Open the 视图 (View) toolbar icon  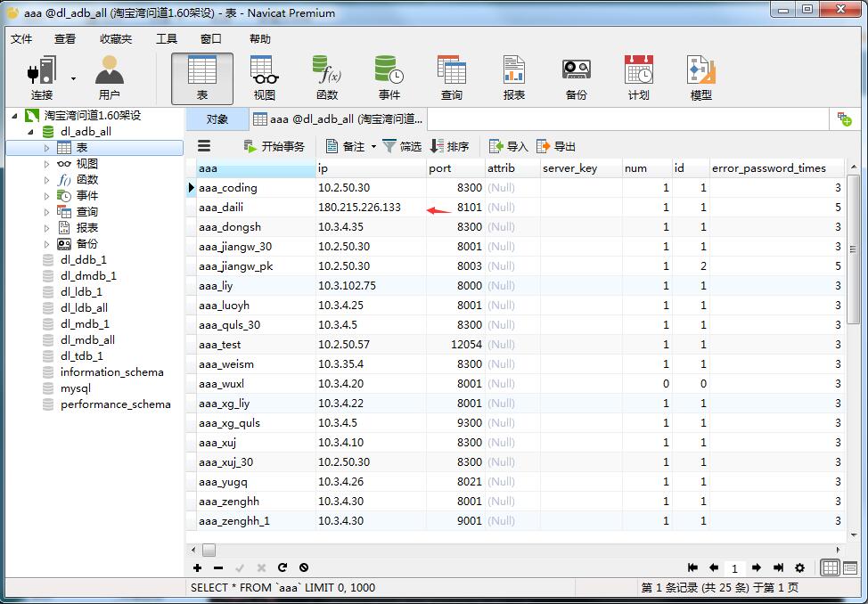point(265,78)
